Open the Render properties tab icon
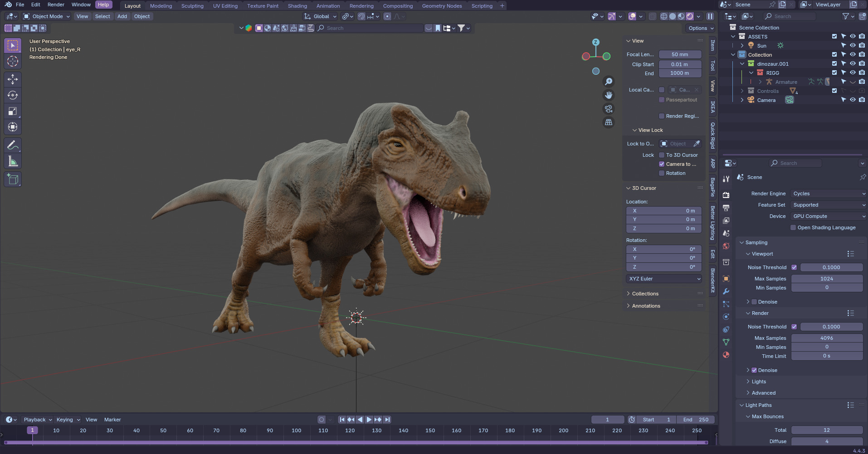Image resolution: width=868 pixels, height=454 pixels. pyautogui.click(x=726, y=195)
